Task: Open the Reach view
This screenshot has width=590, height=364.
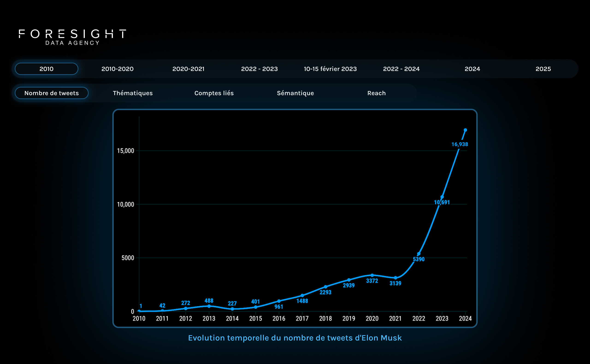Action: [377, 93]
